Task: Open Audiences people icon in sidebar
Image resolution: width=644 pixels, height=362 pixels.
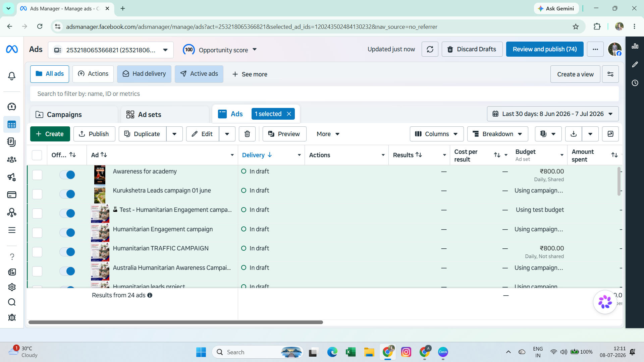Action: point(12,160)
